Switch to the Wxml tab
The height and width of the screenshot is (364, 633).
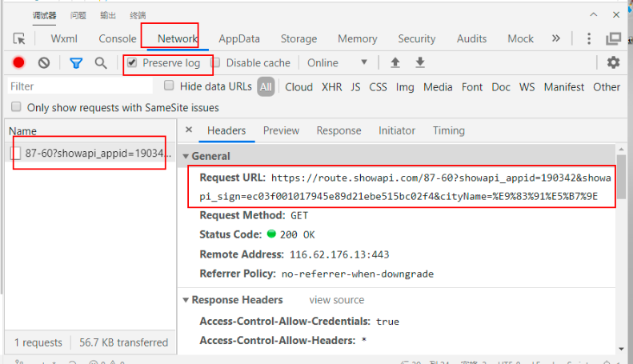(x=64, y=38)
